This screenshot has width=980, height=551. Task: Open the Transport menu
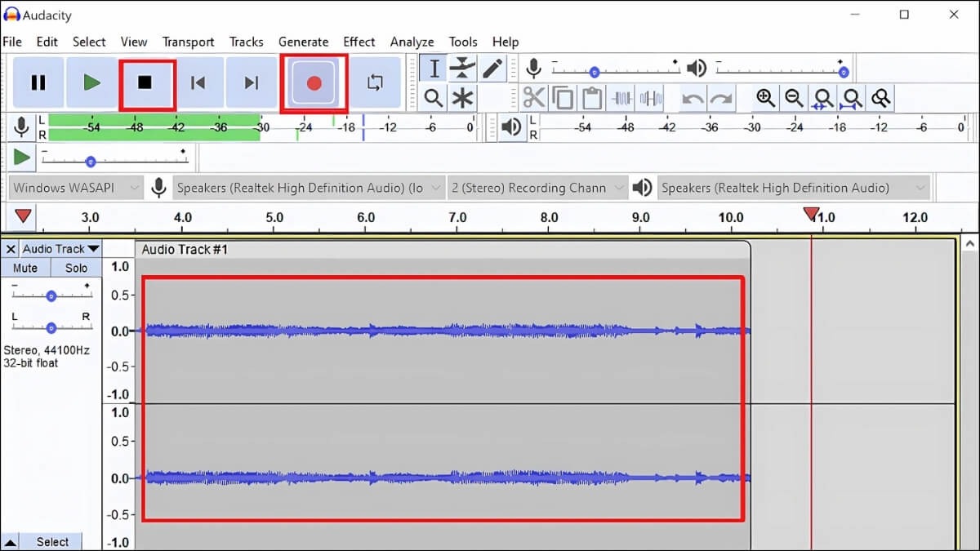[x=188, y=42]
